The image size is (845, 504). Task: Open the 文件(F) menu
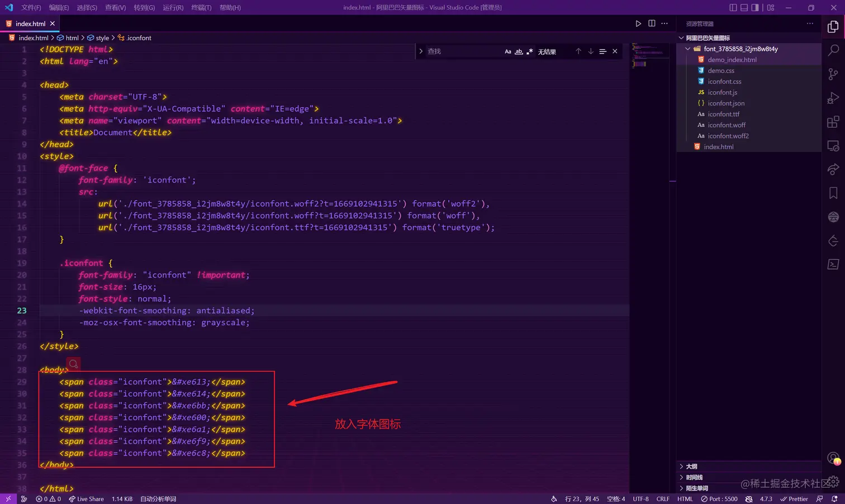pyautogui.click(x=31, y=7)
